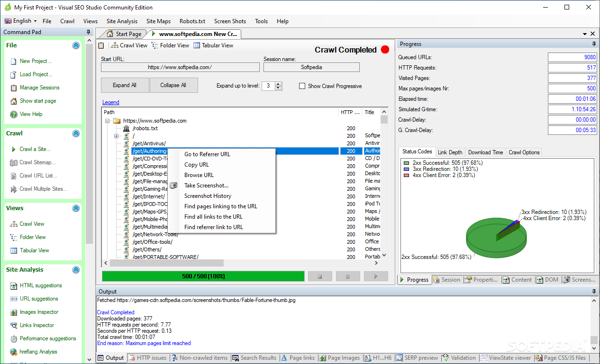Click the Images Inspector icon
Viewport: 600px width, 364px height.
13,312
